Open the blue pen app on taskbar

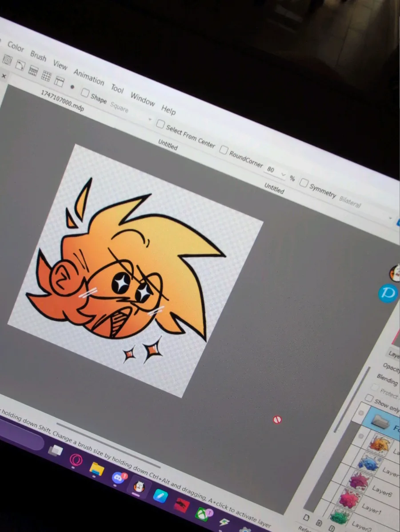160,496
